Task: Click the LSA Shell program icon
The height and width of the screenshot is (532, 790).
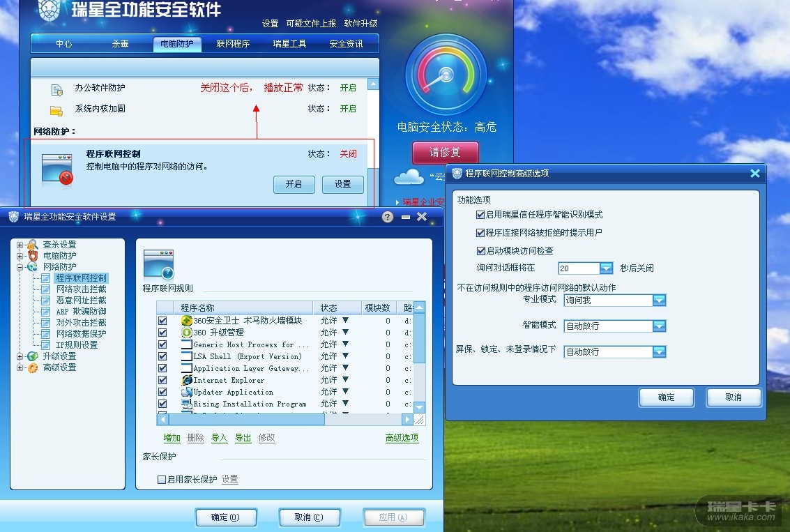Action: [x=186, y=356]
